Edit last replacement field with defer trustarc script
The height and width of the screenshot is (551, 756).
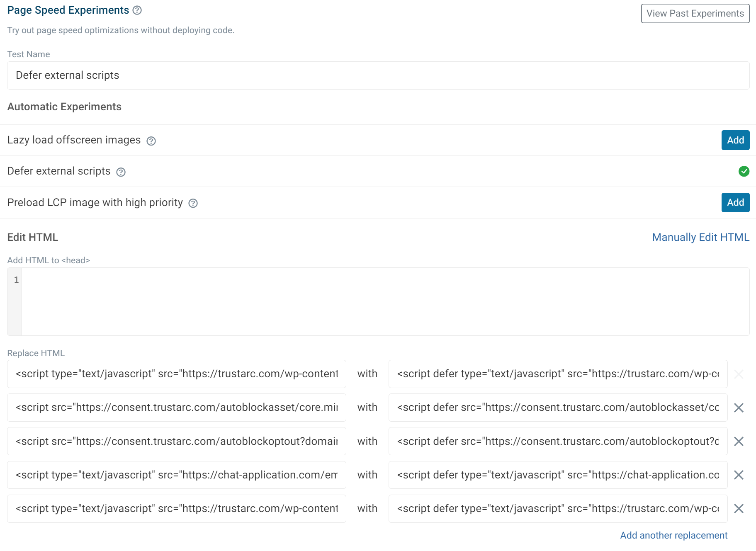558,508
